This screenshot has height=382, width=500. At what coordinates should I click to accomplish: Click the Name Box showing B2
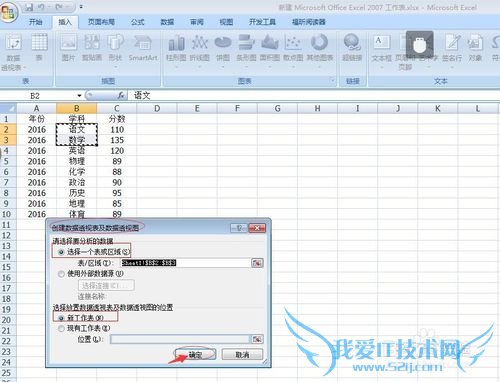(x=35, y=96)
